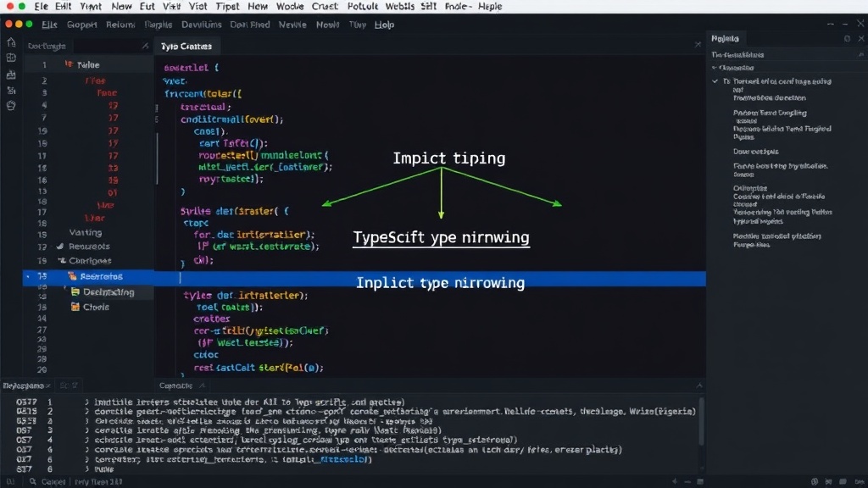Expand the Reureots tree node
The width and height of the screenshot is (868, 488).
tap(60, 247)
